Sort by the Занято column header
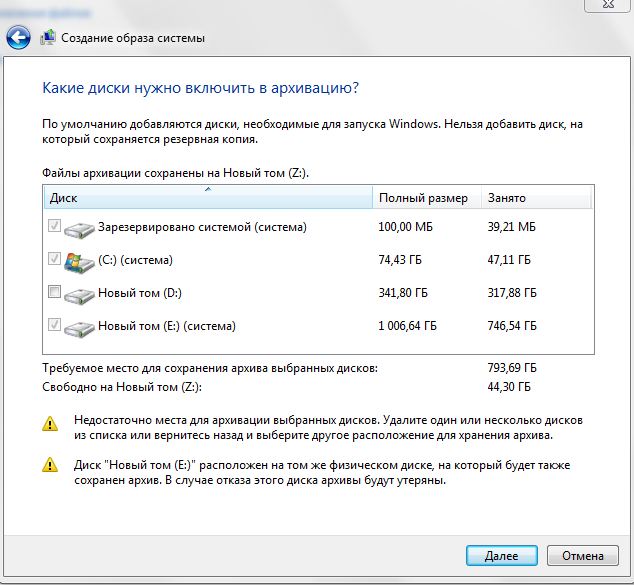The image size is (634, 585). tap(537, 197)
